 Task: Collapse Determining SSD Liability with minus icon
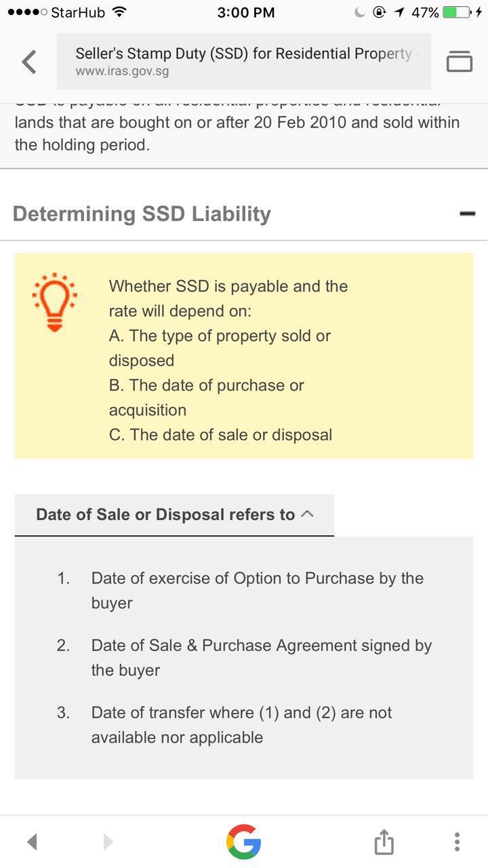pyautogui.click(x=467, y=214)
